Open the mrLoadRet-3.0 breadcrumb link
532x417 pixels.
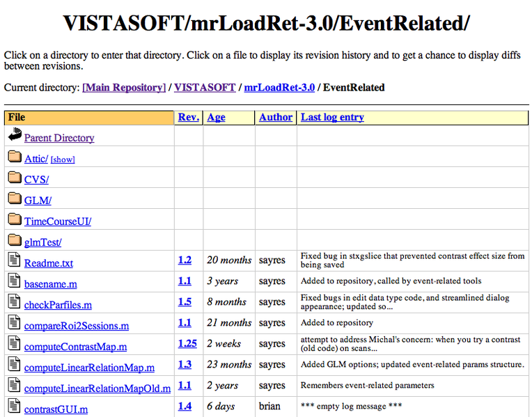(279, 87)
